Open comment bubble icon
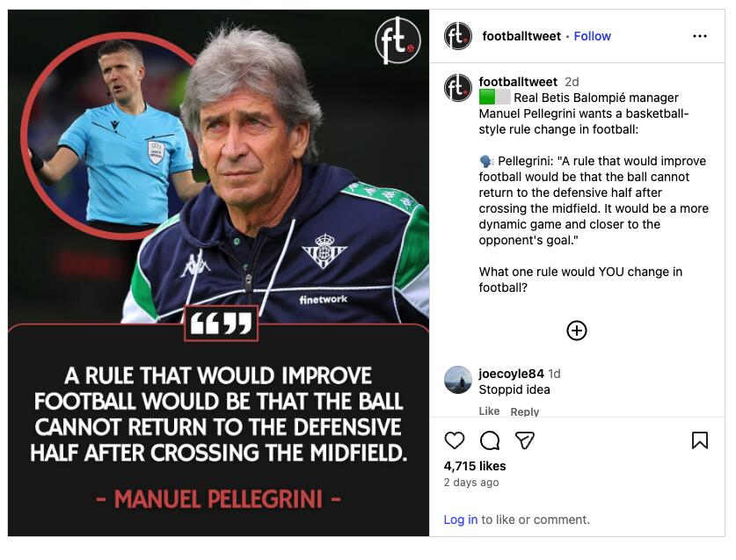 pyautogui.click(x=490, y=440)
